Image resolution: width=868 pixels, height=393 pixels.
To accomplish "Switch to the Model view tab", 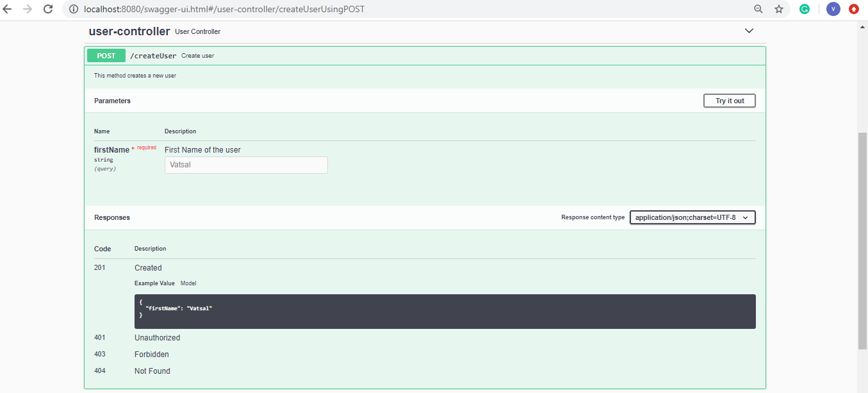I will (188, 283).
